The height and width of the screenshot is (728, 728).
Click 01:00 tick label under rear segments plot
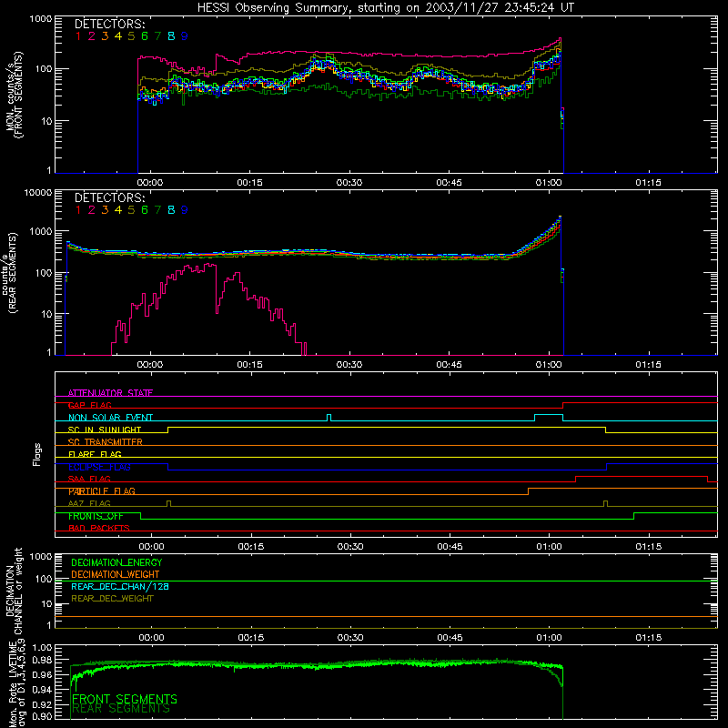click(x=549, y=365)
